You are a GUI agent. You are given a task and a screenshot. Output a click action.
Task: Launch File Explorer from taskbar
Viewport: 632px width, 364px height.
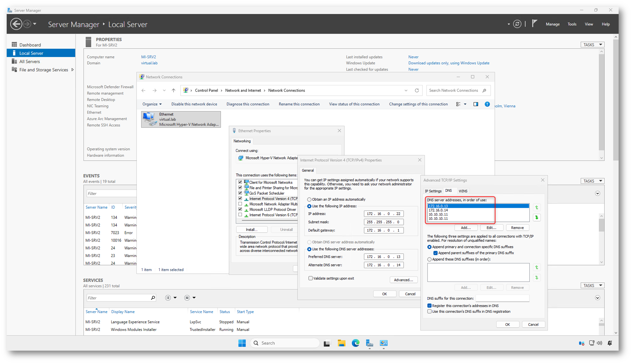click(341, 343)
